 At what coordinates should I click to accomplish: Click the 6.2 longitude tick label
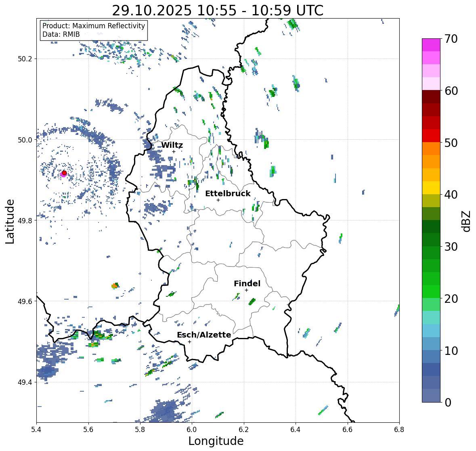244,430
